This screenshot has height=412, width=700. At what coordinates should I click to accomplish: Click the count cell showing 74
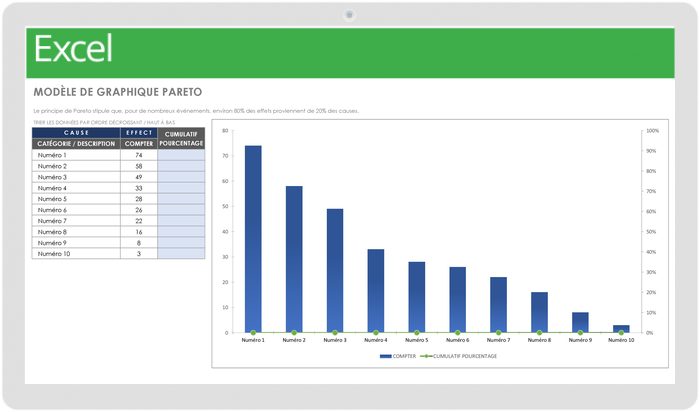click(139, 155)
